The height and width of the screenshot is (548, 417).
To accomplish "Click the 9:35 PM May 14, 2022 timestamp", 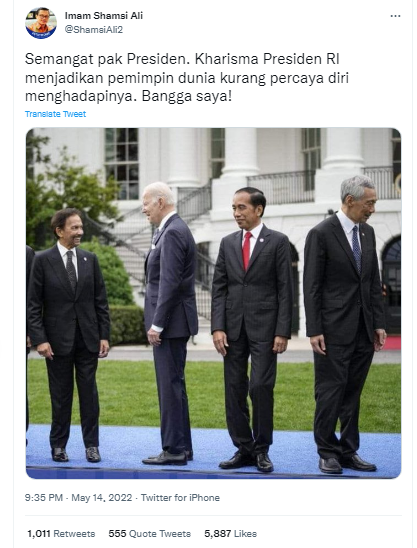I will [x=79, y=498].
